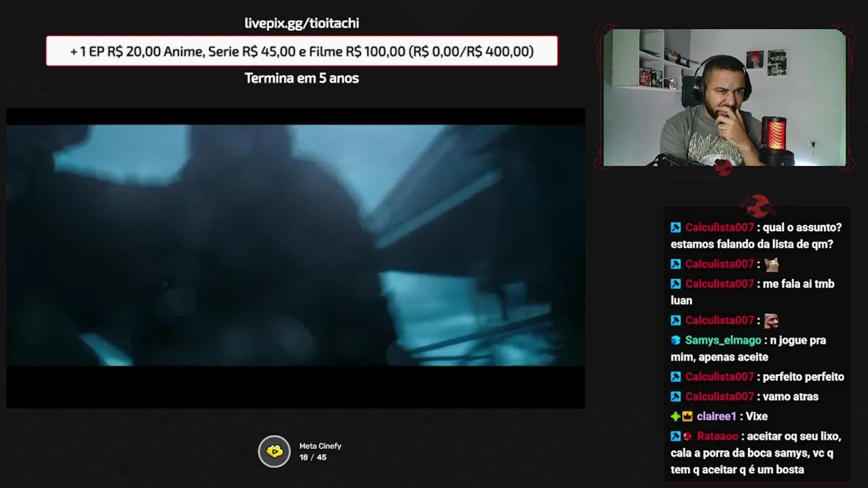This screenshot has height=488, width=868.
Task: Click username Calculista007 on 'qual o assunto?' message
Action: click(x=719, y=228)
